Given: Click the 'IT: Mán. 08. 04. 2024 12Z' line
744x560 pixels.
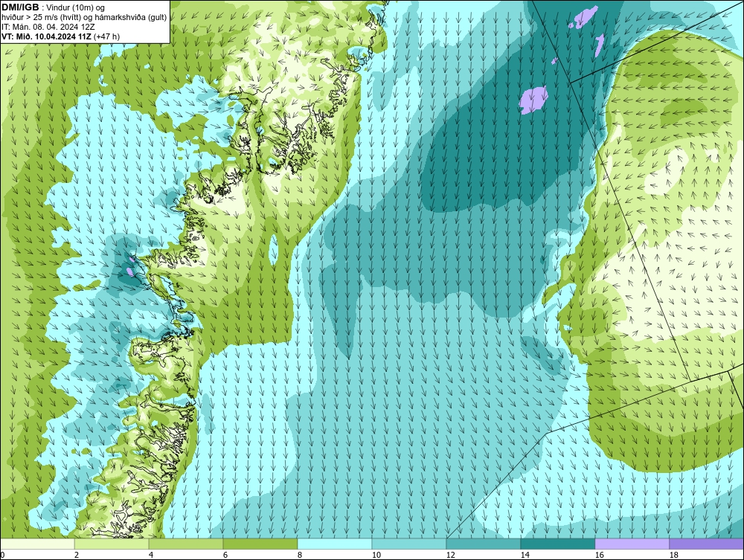Looking at the screenshot, I should pos(48,27).
